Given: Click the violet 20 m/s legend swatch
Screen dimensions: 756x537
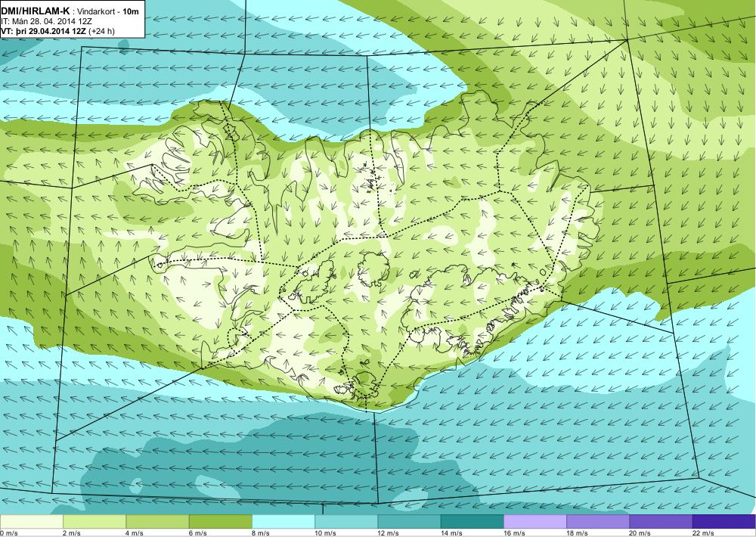Looking at the screenshot, I should point(661,521).
